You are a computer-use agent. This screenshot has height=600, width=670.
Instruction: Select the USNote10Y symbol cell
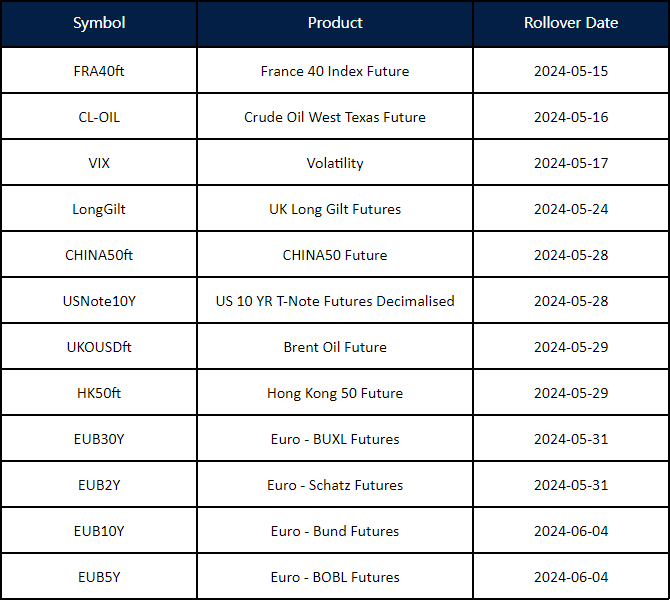99,301
